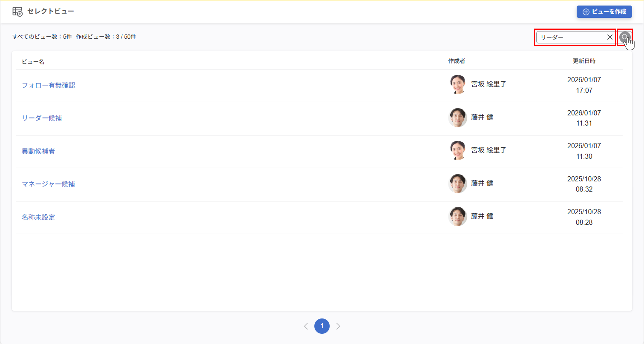Click the 更新日時 column header
This screenshot has height=344, width=644.
pos(584,61)
